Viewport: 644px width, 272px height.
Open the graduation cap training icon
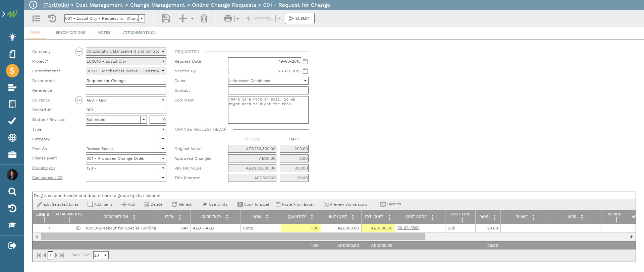pos(12,225)
